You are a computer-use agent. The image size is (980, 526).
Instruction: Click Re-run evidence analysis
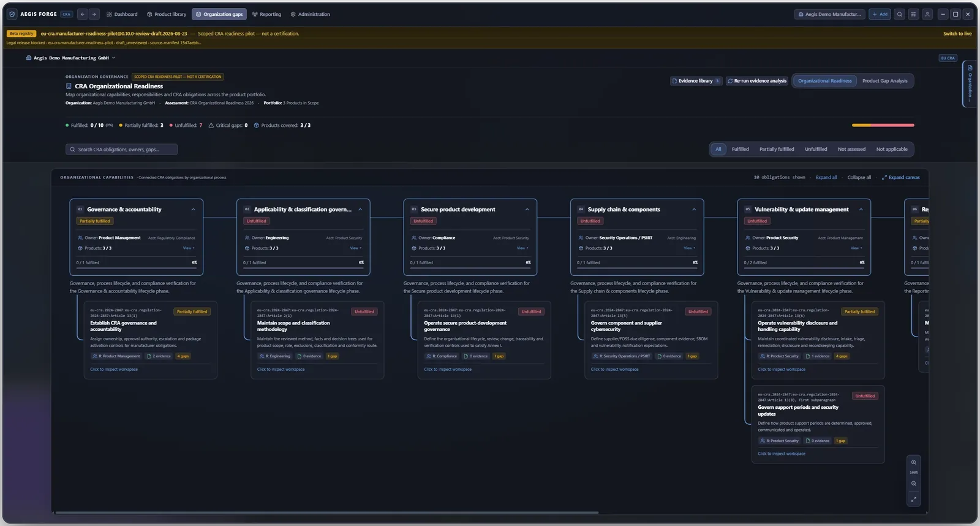tap(757, 81)
